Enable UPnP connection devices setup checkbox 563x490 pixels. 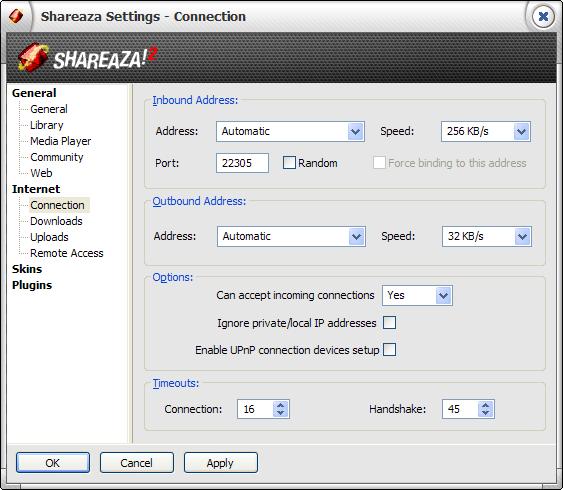[389, 350]
